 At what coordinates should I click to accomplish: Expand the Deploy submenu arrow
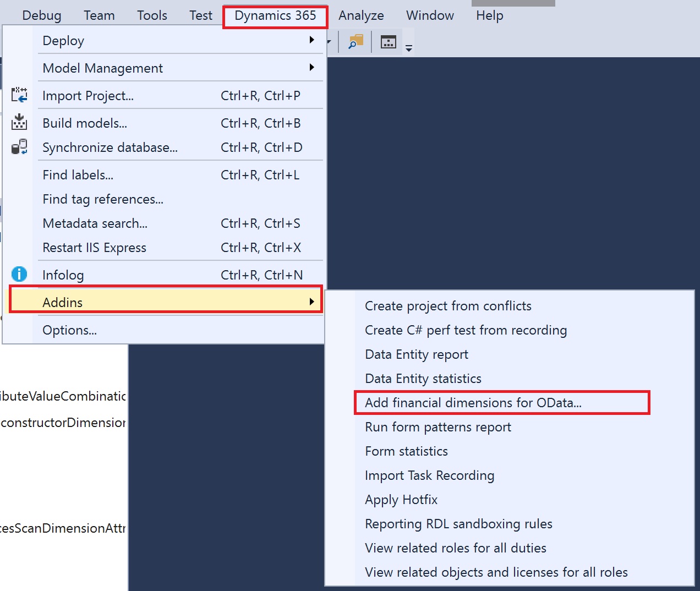pyautogui.click(x=311, y=40)
